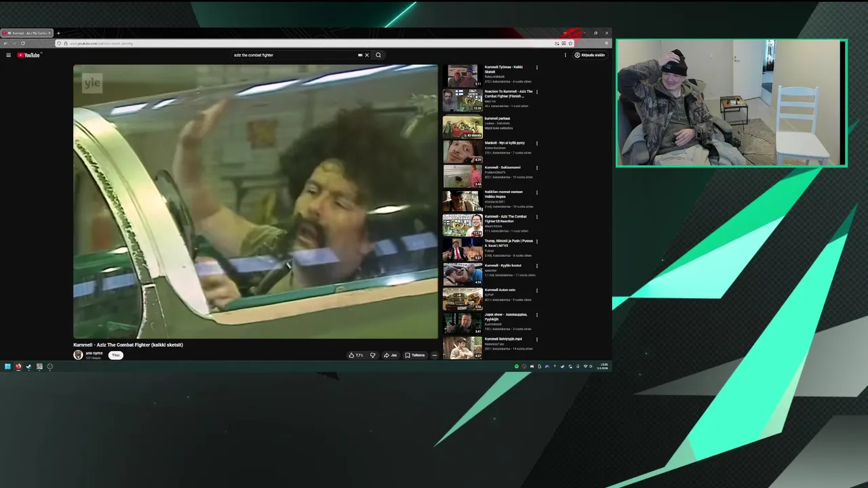868x488 pixels.
Task: Open the 'Kummeli - Suklaamunni' video title
Action: click(x=502, y=167)
